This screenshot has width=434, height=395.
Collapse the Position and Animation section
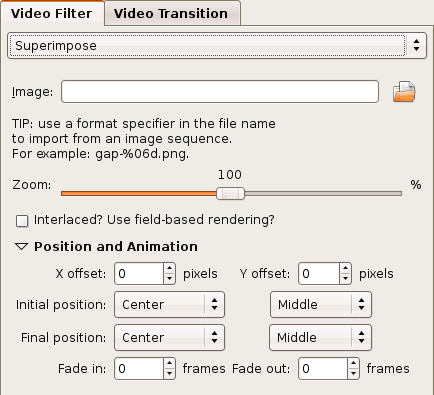click(x=22, y=246)
